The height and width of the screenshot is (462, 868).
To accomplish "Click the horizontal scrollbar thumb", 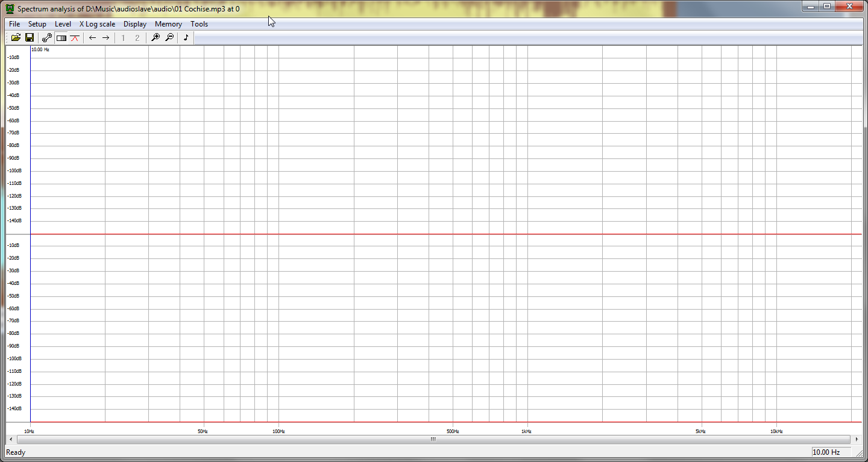I will pyautogui.click(x=433, y=439).
